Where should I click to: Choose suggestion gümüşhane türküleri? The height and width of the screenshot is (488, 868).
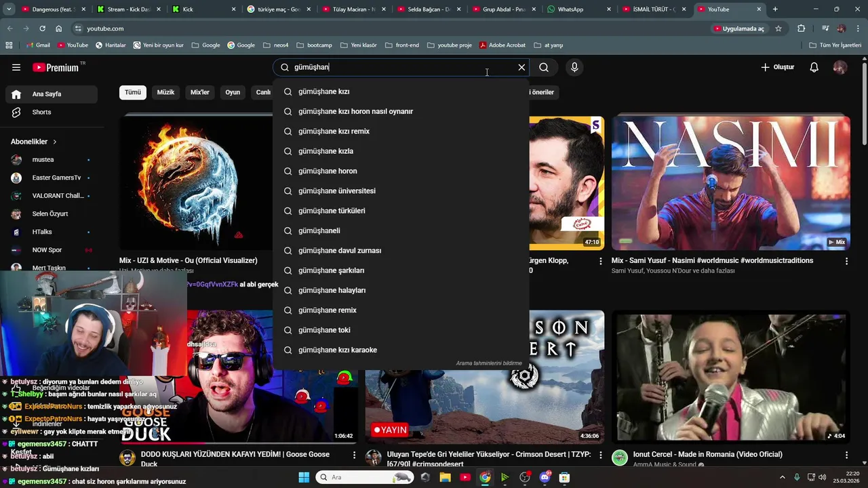pos(401,211)
